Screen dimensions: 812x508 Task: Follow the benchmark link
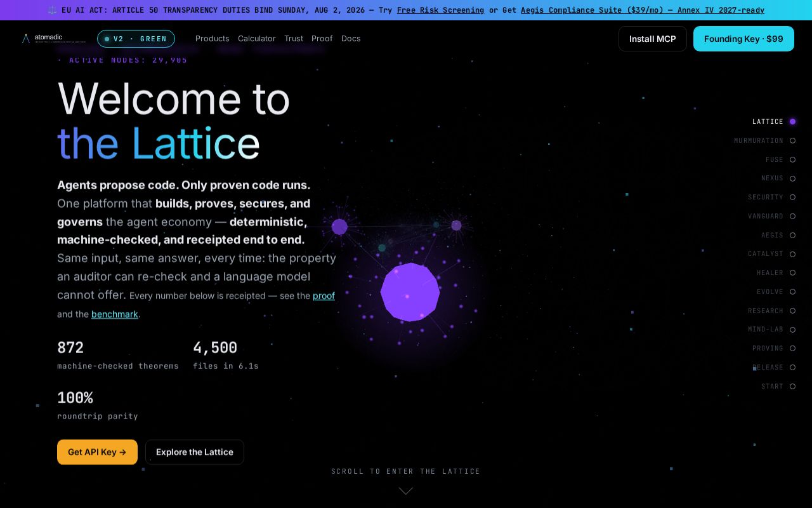pos(115,314)
